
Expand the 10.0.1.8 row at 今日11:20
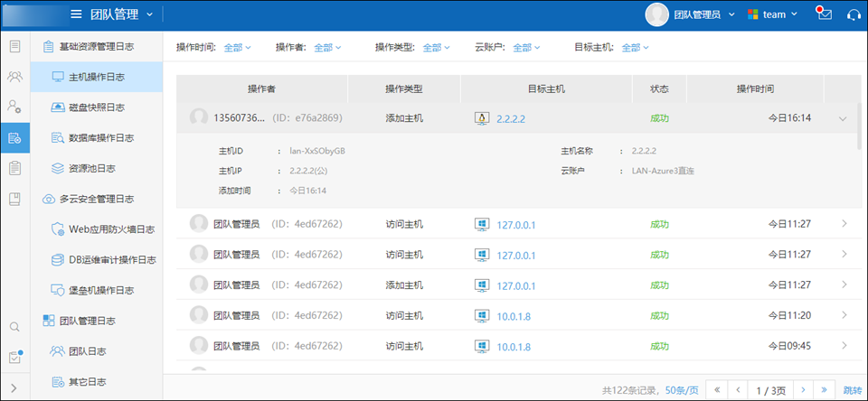[x=844, y=315]
